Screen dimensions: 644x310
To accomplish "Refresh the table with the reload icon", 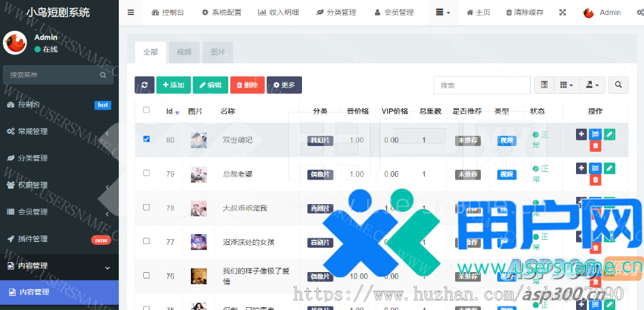I will pos(145,85).
